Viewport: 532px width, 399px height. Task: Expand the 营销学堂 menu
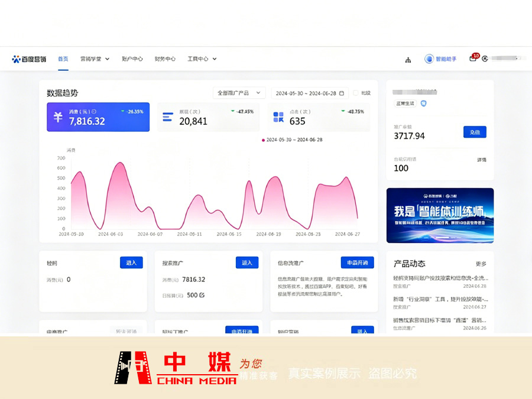pos(95,59)
